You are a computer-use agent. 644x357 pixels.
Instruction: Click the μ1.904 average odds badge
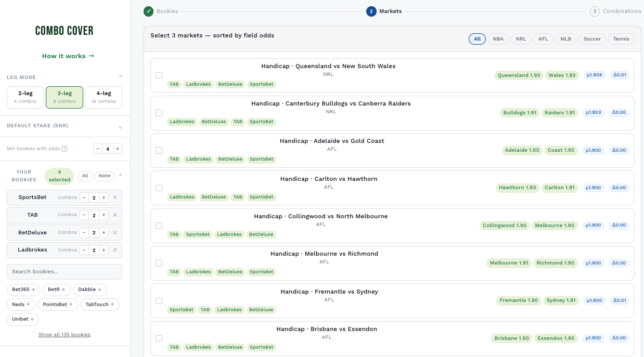click(x=594, y=75)
